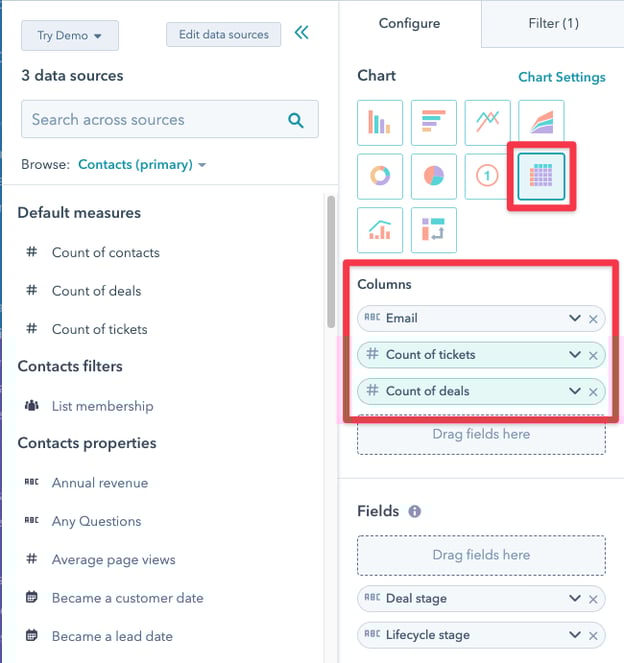The width and height of the screenshot is (624, 663).
Task: Expand the Try Demo dropdown
Action: point(70,35)
